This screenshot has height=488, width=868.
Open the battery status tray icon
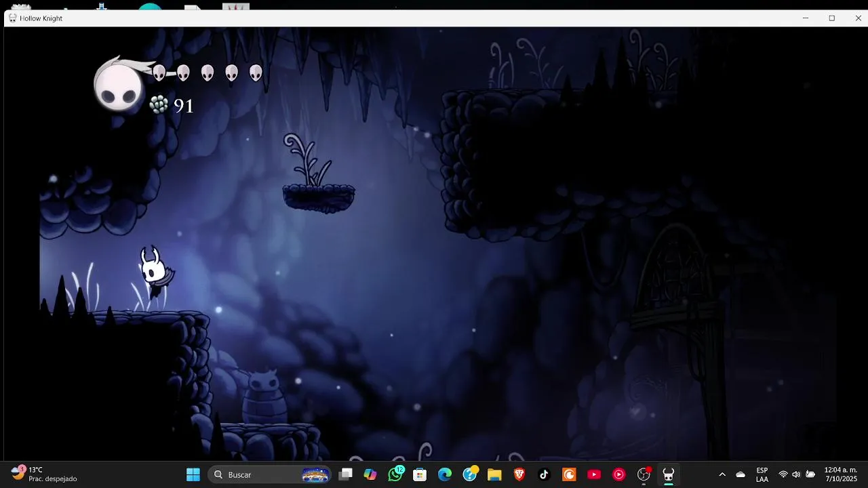tap(810, 474)
